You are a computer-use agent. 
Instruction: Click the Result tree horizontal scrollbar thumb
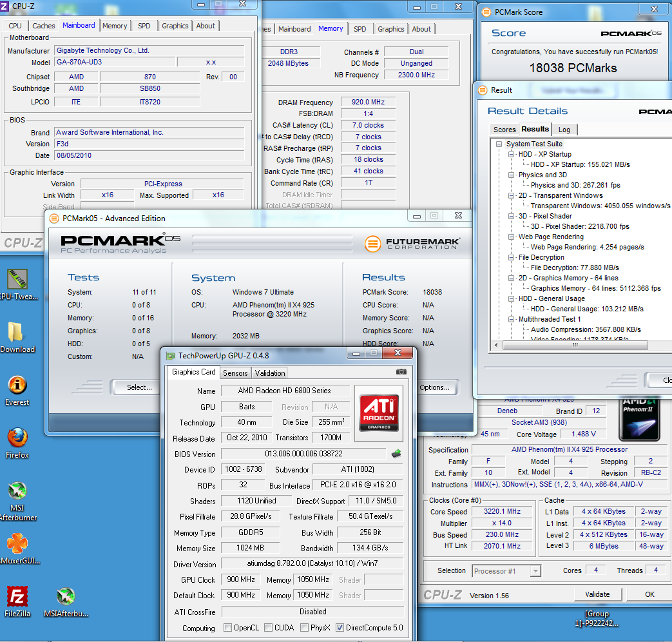pos(575,345)
